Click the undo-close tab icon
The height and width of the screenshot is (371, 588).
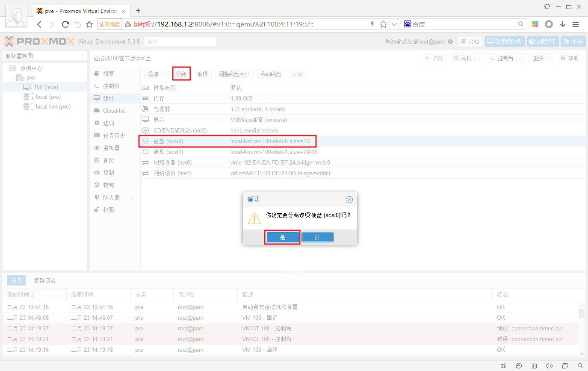pos(77,24)
